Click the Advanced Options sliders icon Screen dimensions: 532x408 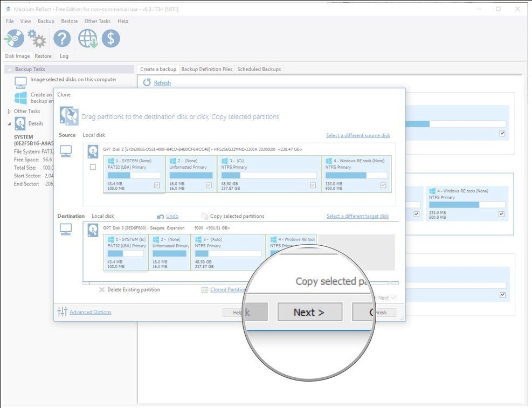[x=62, y=312]
